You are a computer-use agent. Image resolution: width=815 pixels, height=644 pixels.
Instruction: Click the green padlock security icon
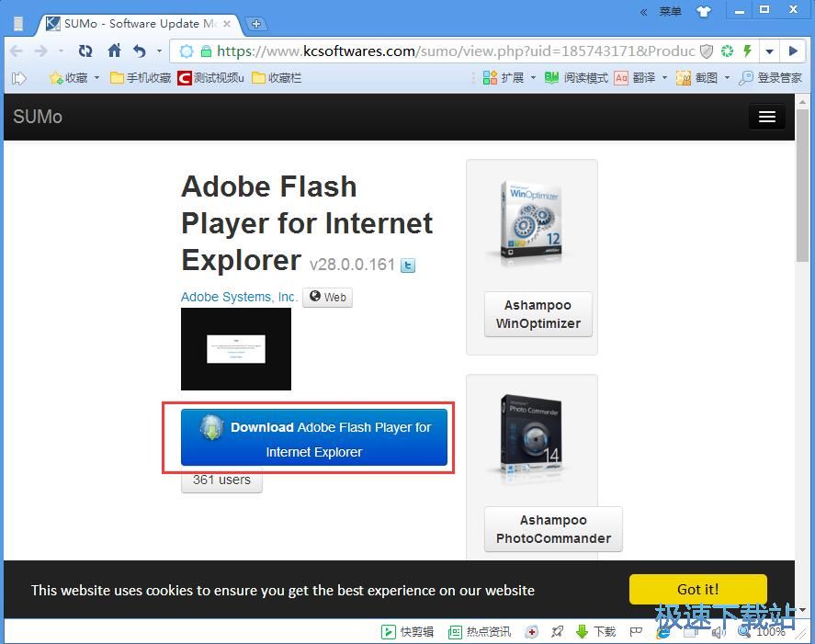[x=206, y=51]
